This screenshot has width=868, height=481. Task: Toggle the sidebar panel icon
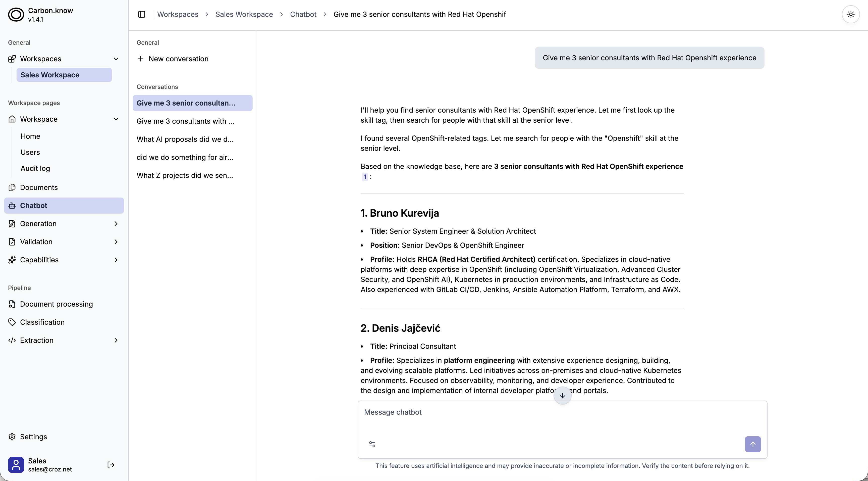(x=141, y=14)
